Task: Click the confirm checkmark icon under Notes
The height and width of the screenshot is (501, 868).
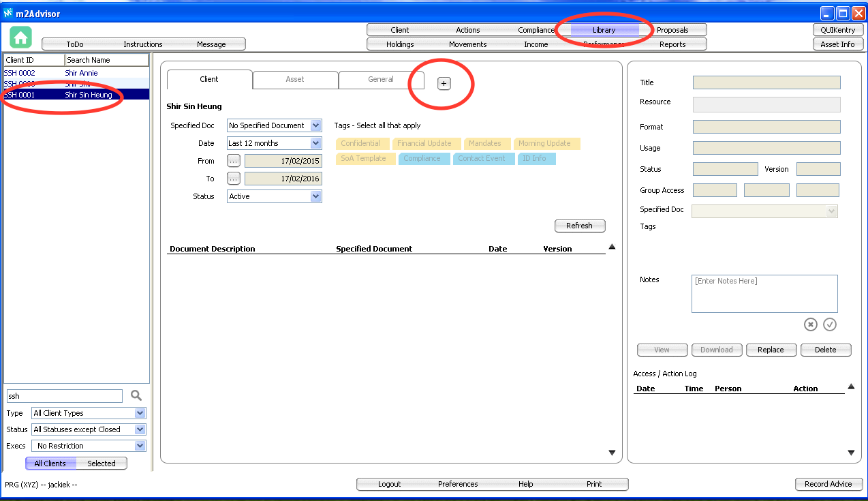Action: tap(829, 324)
